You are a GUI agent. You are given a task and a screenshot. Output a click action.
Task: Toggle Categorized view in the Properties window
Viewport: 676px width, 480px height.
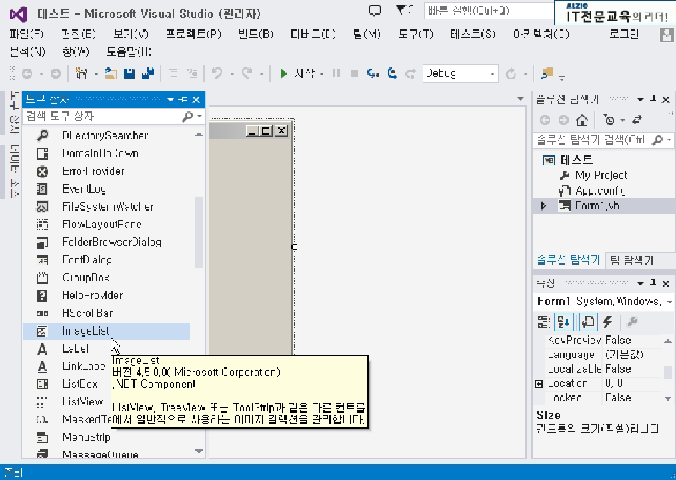(x=544, y=321)
